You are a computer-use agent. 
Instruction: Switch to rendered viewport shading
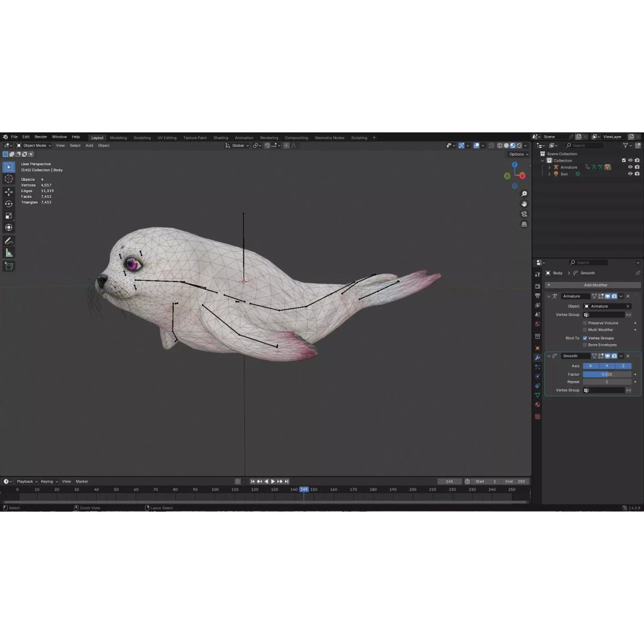click(x=519, y=145)
